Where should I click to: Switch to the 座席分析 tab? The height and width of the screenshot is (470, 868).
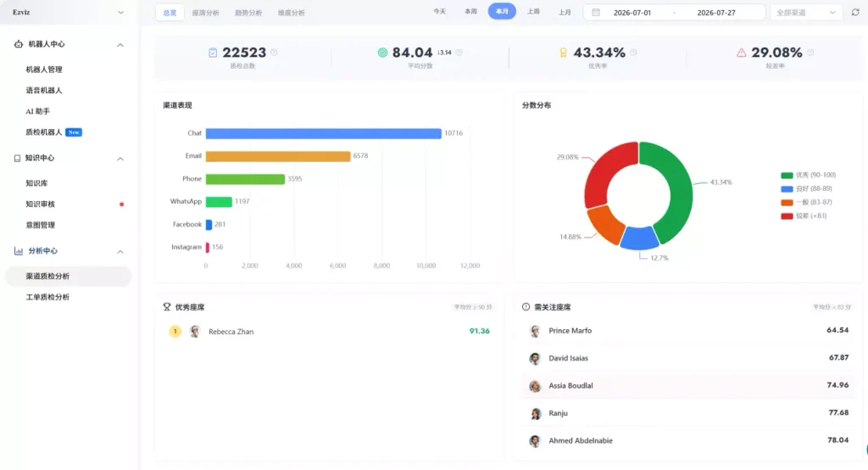click(x=205, y=13)
